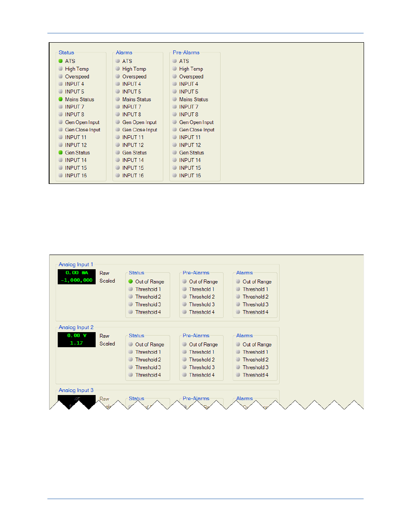This screenshot has height=532, width=411.
Task: Click the INPUT 11 LED under Alarms
Action: [118, 137]
